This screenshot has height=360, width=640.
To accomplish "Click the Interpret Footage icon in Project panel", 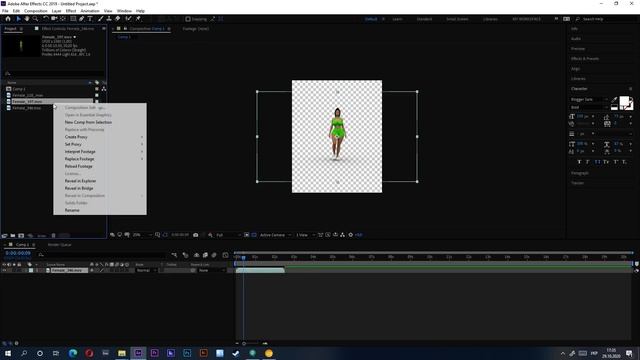I will pyautogui.click(x=4, y=236).
